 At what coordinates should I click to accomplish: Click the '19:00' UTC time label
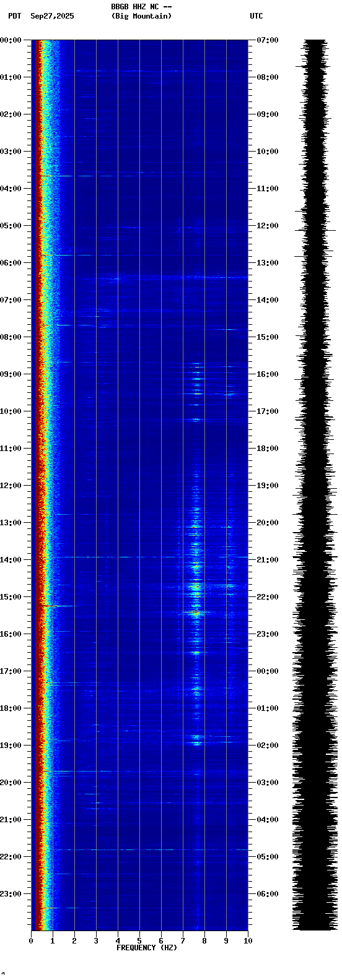268,486
